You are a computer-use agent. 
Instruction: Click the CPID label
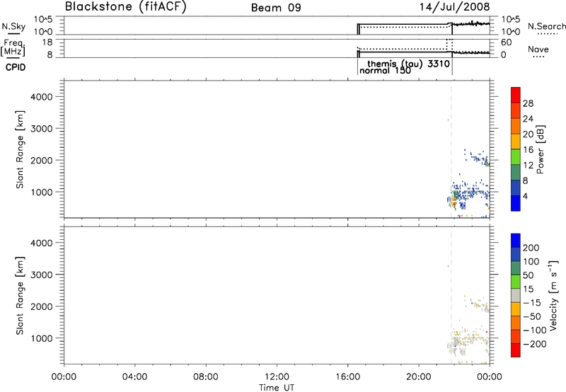[16, 67]
